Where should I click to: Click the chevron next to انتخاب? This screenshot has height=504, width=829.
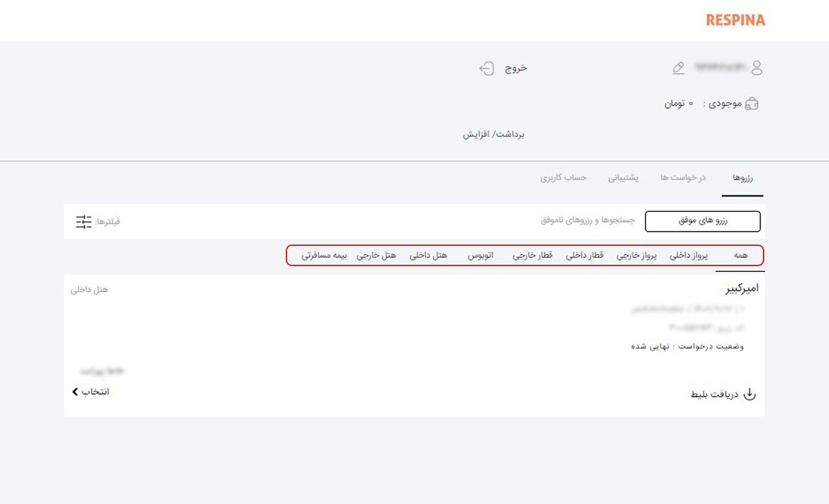click(x=75, y=392)
